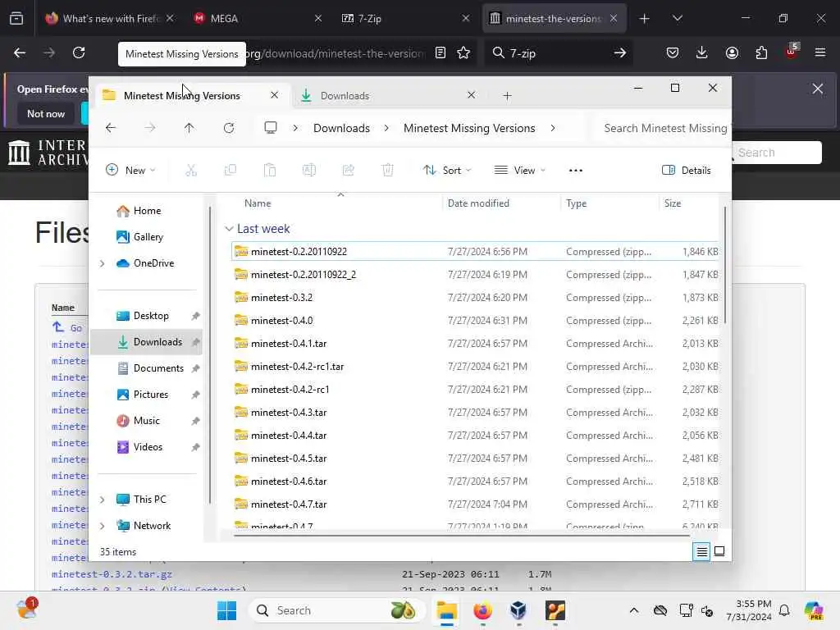
Task: Collapse the Last week group
Action: [230, 229]
